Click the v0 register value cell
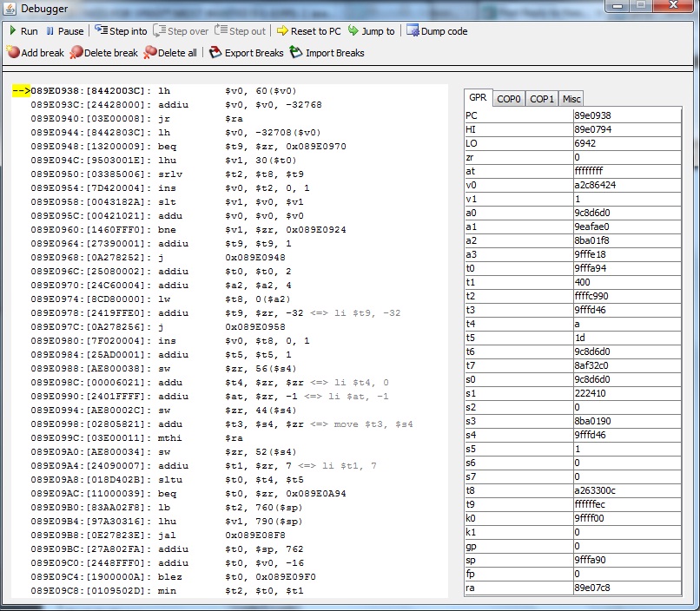Screen dimensions: 700x611 point(626,184)
